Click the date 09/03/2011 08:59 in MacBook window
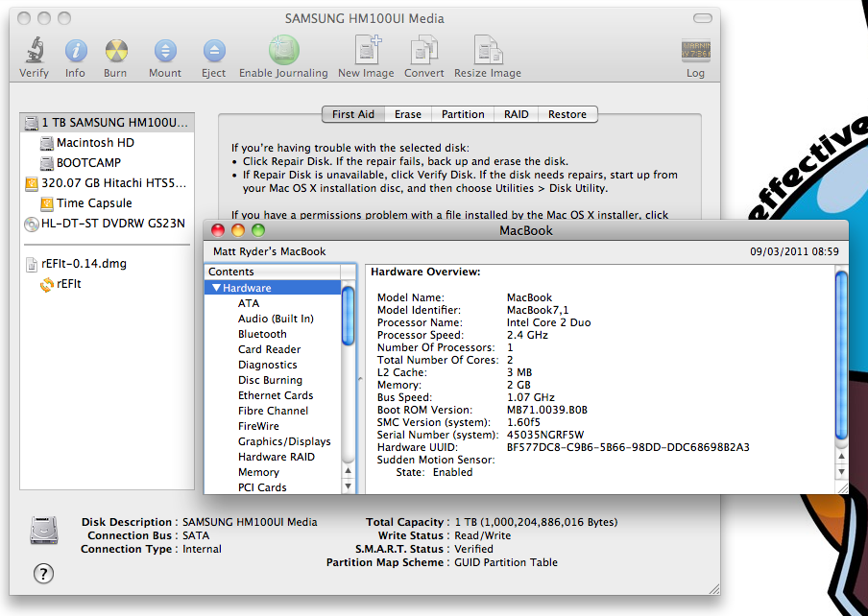 [x=794, y=251]
